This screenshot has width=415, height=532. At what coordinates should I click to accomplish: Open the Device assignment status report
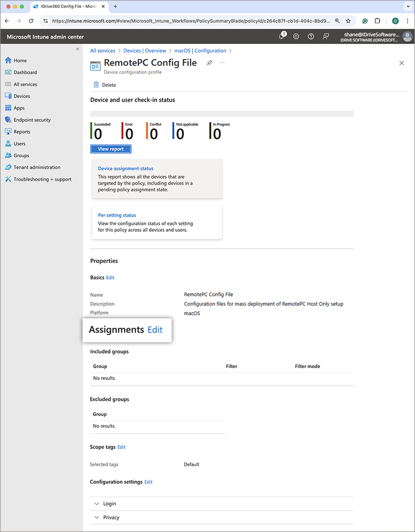point(126,169)
